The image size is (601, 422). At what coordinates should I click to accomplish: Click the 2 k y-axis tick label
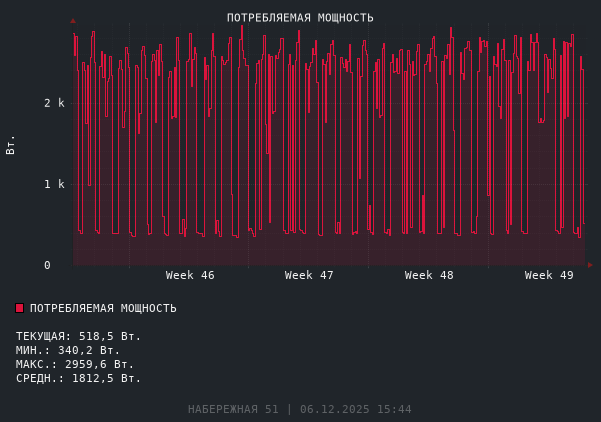(54, 103)
